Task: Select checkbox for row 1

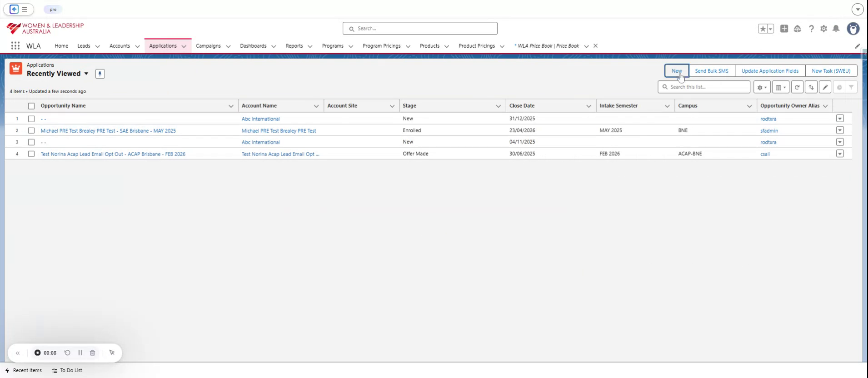Action: (x=31, y=119)
